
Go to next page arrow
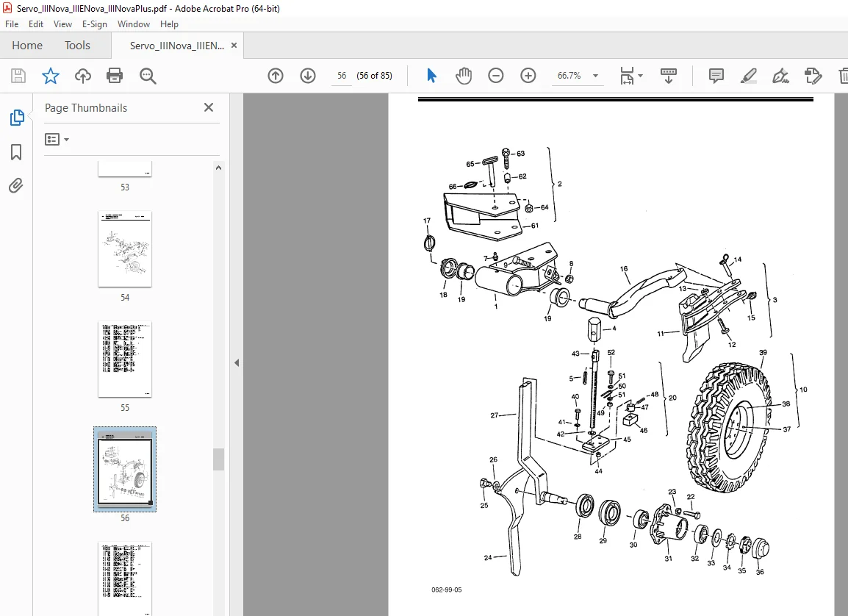tap(308, 76)
